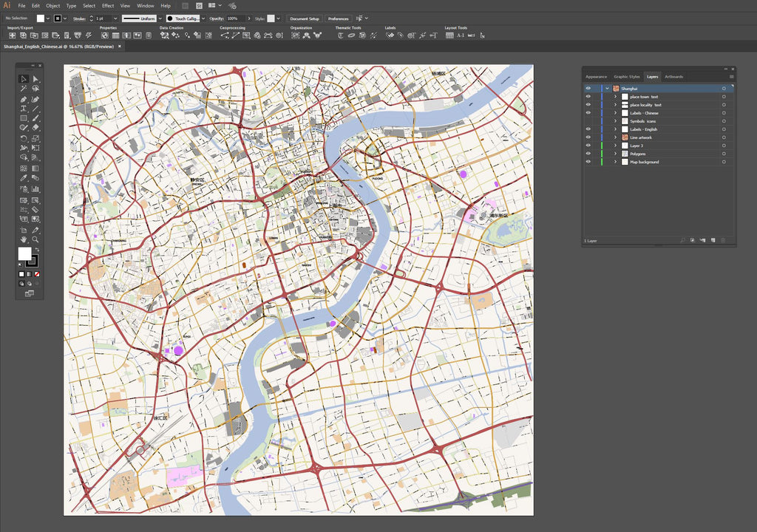Click the Document Setup button

[305, 18]
